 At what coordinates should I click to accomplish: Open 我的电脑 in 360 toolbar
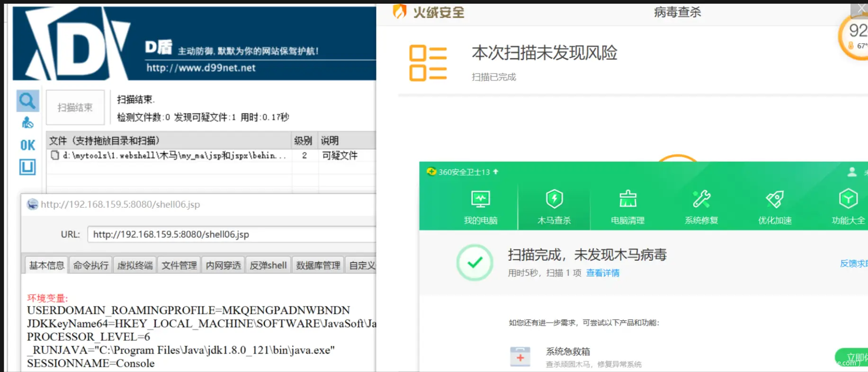tap(480, 206)
